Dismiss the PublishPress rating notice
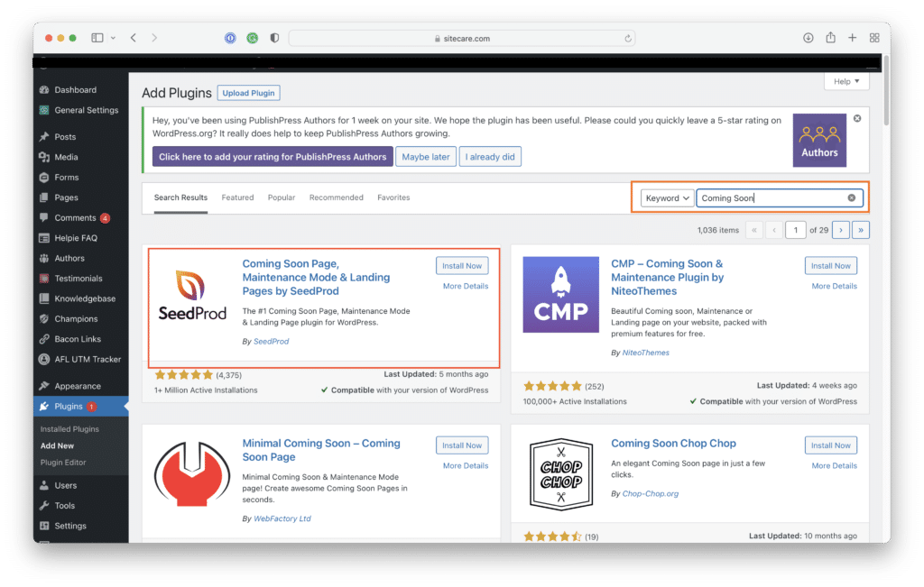The width and height of the screenshot is (924, 587). 857,118
